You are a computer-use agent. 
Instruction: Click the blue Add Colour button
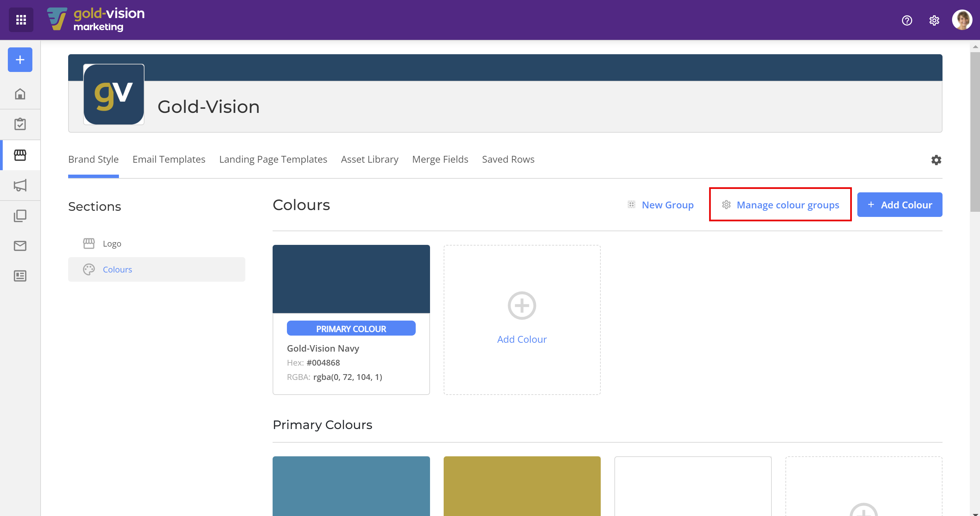(x=899, y=205)
